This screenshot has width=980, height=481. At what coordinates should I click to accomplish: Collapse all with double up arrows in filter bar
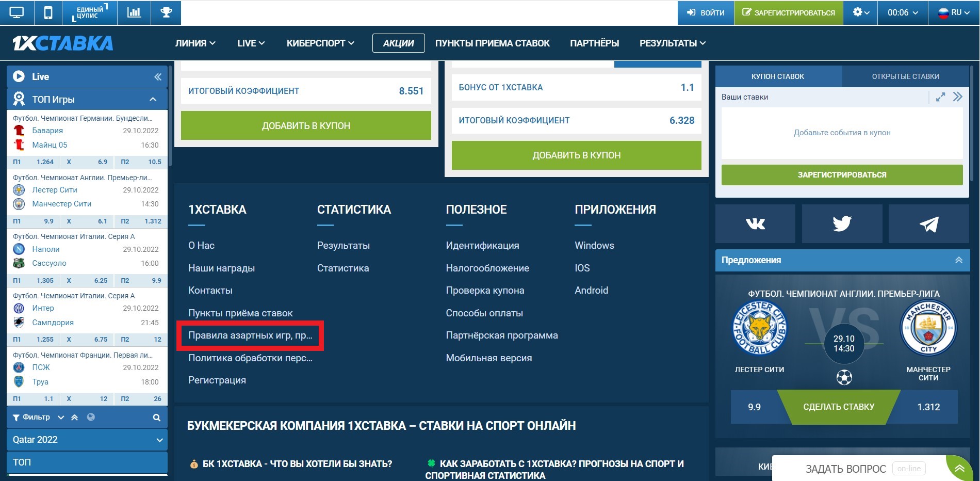coord(75,418)
